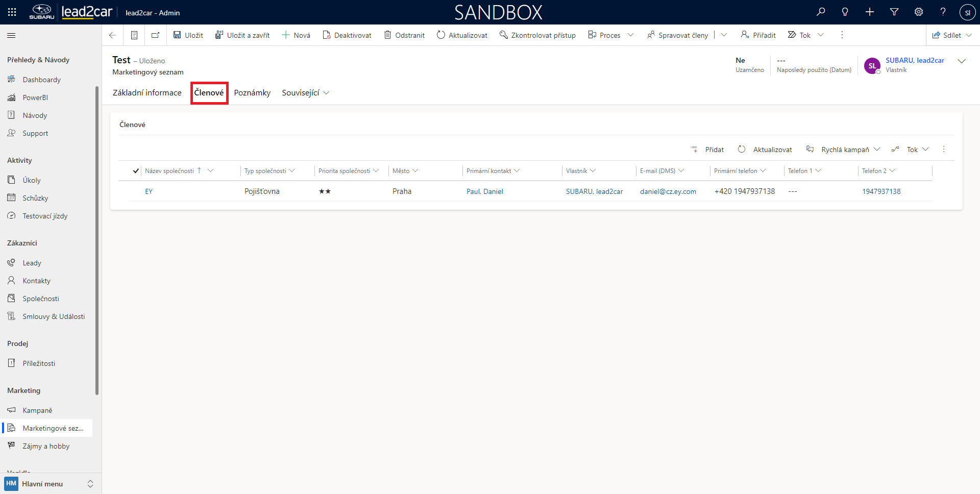The image size is (980, 494).
Task: Click the sidebar vertical scrollbar
Action: pyautogui.click(x=97, y=240)
